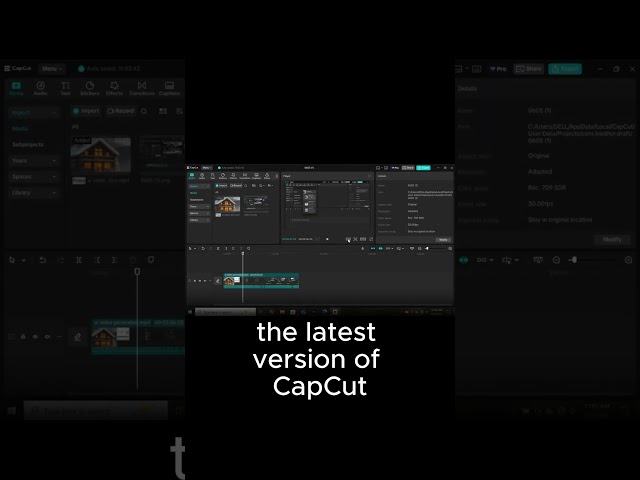Click the Record button in the background media panel

click(x=120, y=111)
